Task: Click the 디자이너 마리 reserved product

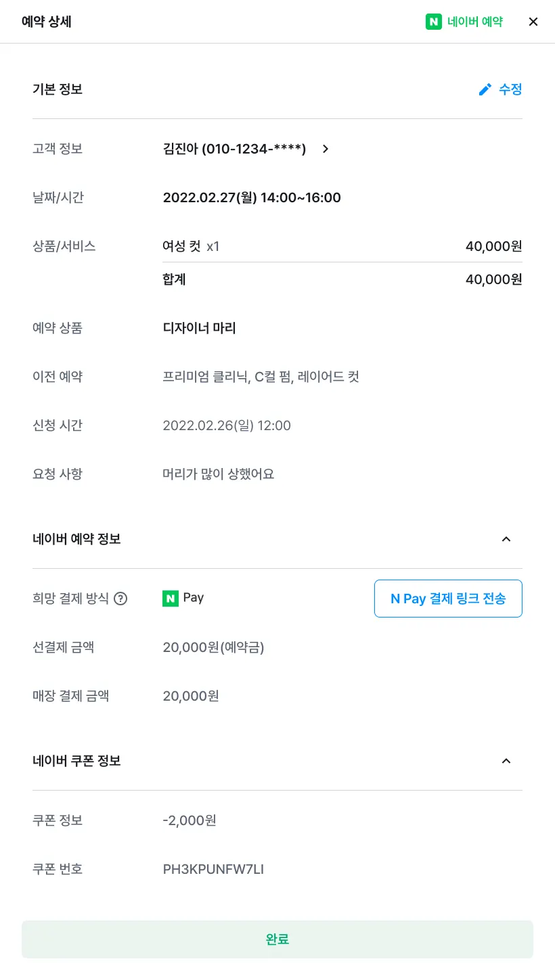Action: [200, 328]
